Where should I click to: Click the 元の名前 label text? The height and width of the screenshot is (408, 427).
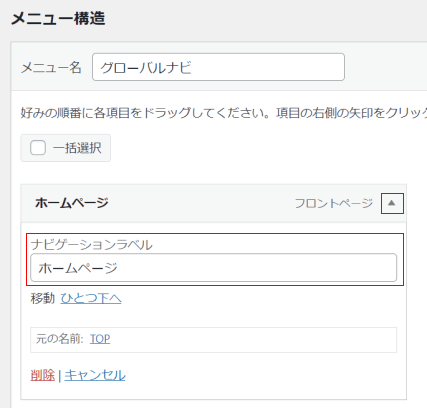tap(60, 339)
